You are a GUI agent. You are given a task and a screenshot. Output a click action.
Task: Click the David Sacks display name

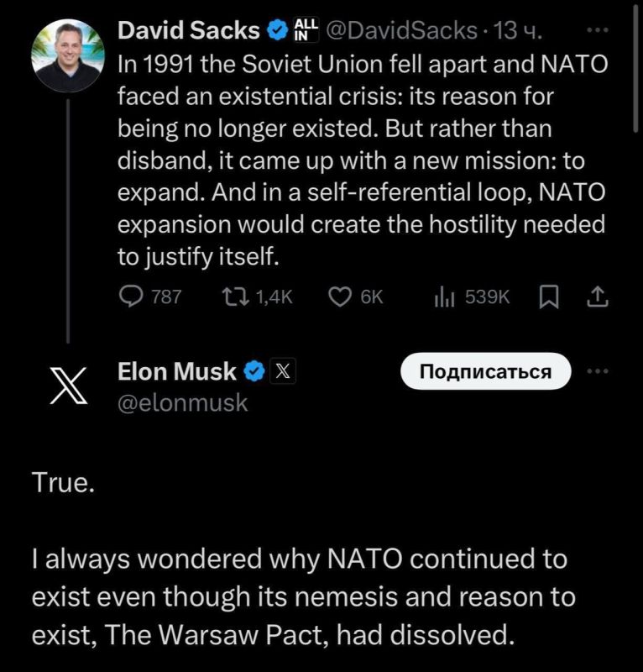point(189,32)
